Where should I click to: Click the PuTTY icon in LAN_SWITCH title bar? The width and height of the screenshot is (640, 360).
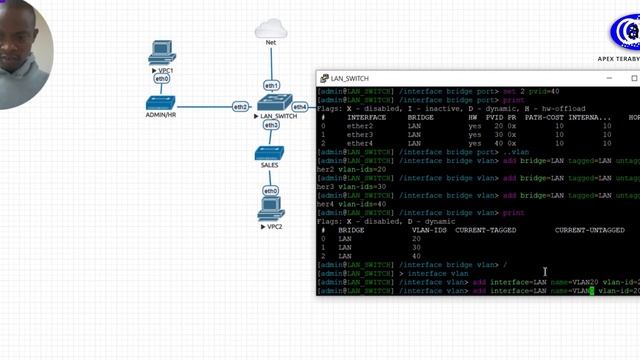coord(324,78)
